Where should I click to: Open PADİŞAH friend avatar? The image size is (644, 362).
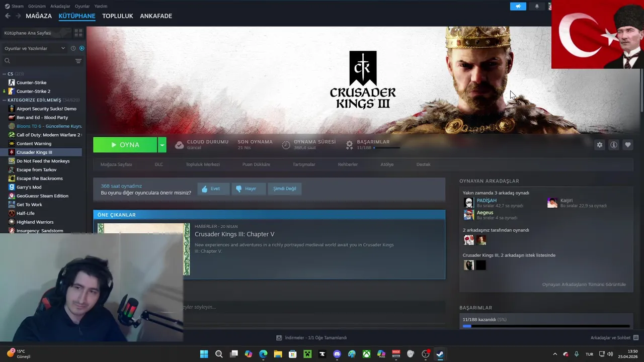(x=469, y=203)
